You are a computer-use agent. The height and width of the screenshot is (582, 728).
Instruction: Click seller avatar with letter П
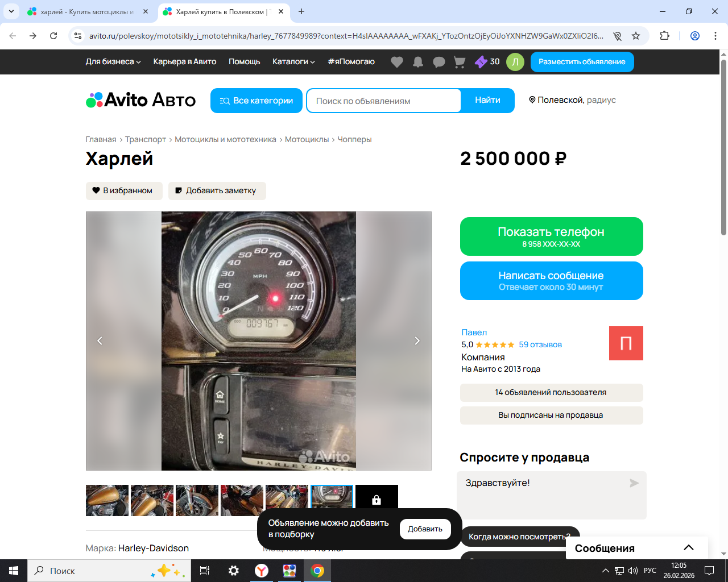coord(626,343)
